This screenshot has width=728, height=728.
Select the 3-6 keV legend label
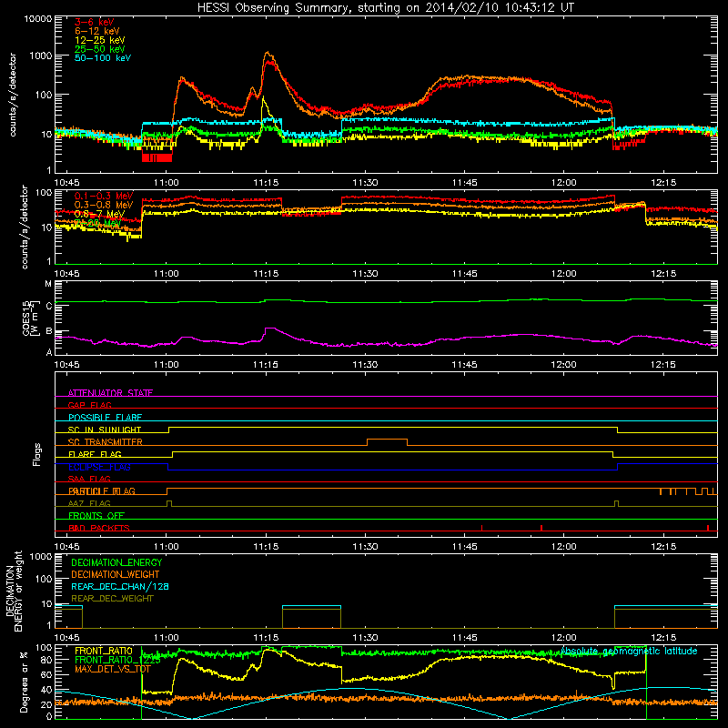[x=95, y=22]
